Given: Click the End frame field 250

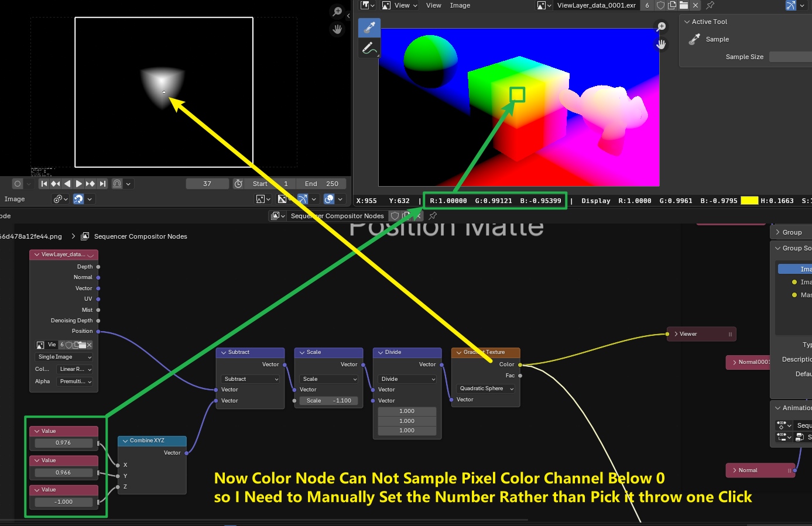Looking at the screenshot, I should 321,184.
